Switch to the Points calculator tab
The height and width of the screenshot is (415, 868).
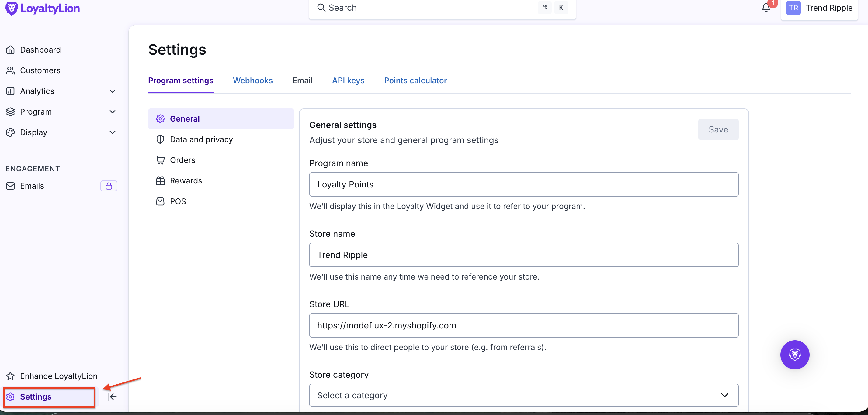coord(415,81)
